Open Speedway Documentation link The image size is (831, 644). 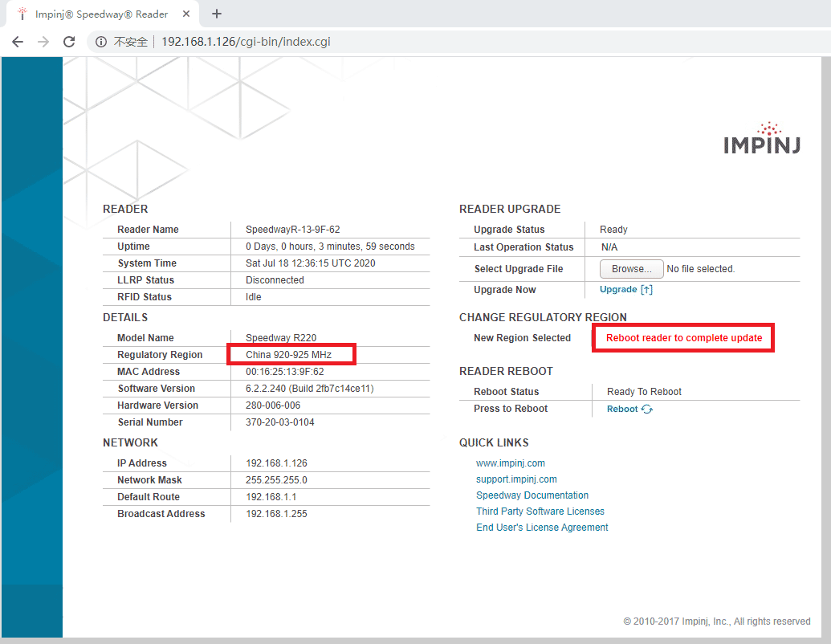(x=532, y=495)
